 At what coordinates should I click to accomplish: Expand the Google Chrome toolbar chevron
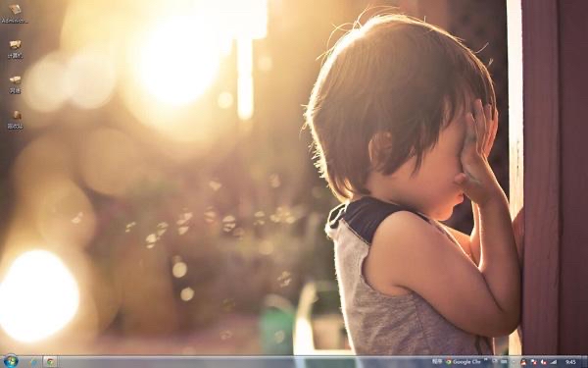click(x=486, y=359)
